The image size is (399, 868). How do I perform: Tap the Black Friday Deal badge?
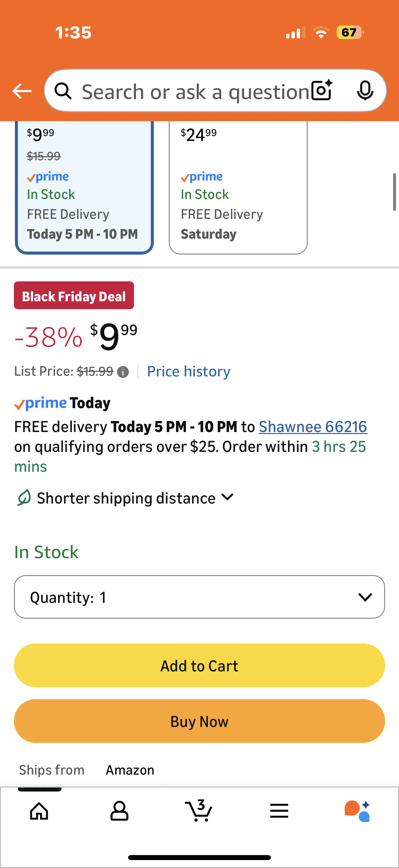tap(74, 296)
